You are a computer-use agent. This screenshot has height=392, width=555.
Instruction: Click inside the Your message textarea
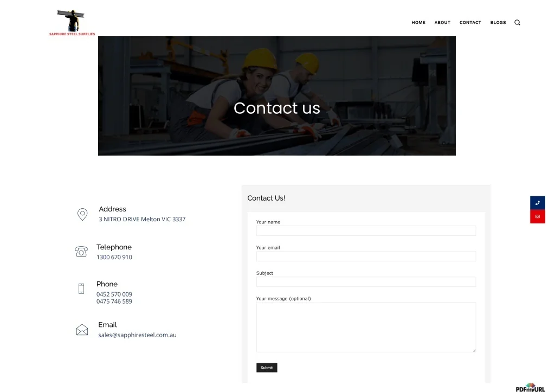(x=366, y=327)
